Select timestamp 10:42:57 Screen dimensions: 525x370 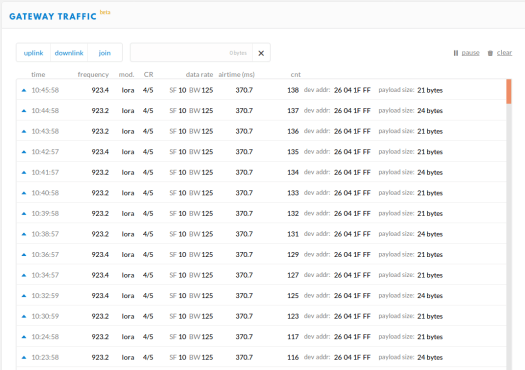(45, 152)
